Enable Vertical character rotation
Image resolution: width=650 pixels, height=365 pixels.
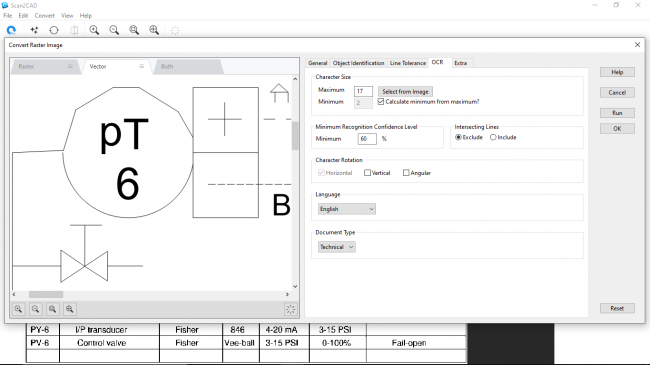pyautogui.click(x=367, y=173)
